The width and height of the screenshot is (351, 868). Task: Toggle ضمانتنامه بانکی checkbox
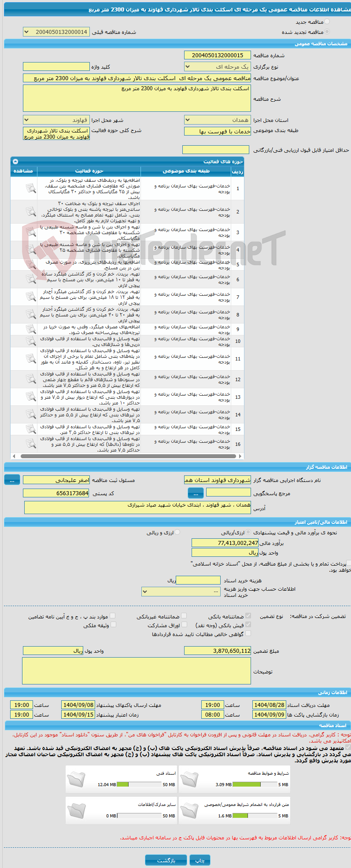pos(248,616)
